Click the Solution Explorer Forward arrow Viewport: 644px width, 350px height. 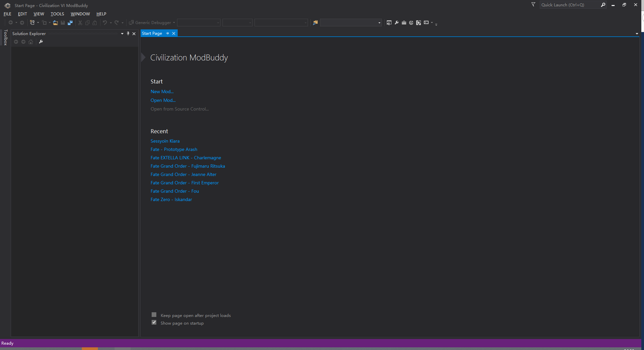click(x=23, y=42)
